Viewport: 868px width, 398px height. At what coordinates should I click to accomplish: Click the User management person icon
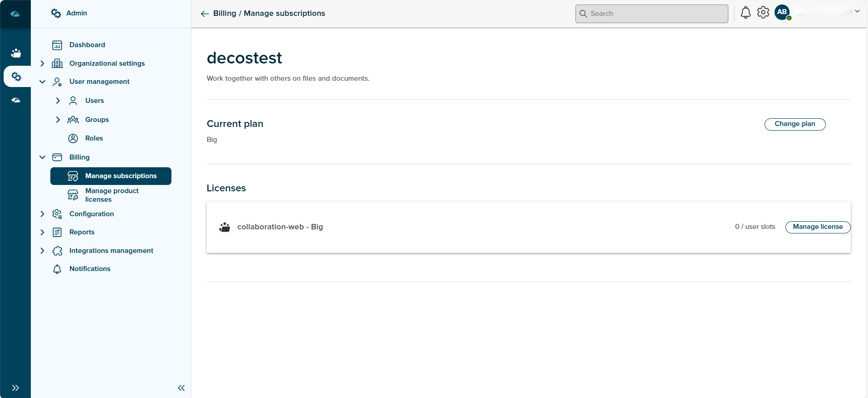57,82
